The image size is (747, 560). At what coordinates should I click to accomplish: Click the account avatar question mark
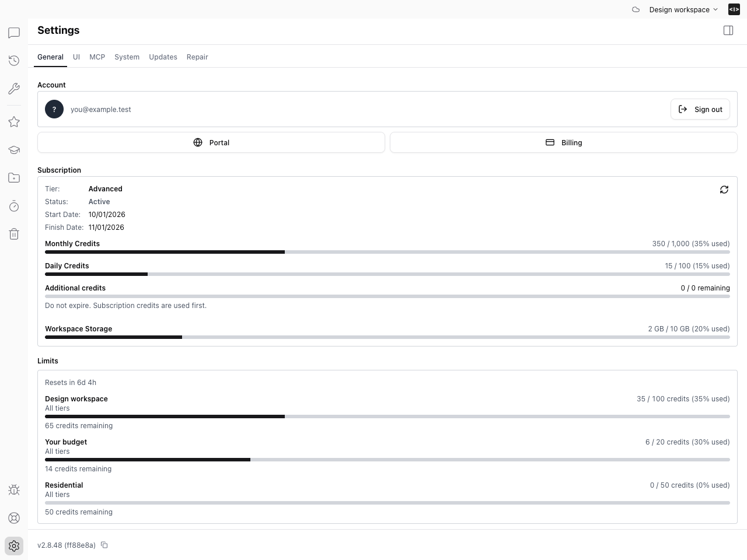54,109
